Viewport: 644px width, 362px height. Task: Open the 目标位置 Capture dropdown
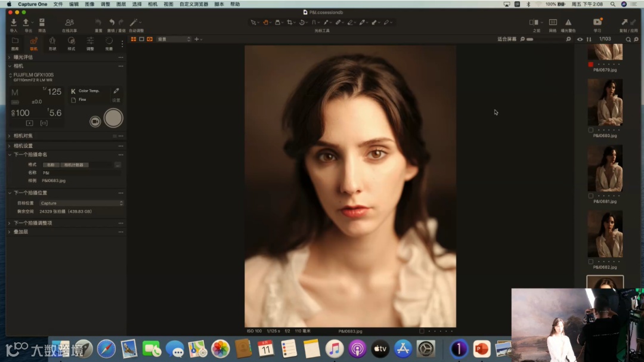click(81, 203)
